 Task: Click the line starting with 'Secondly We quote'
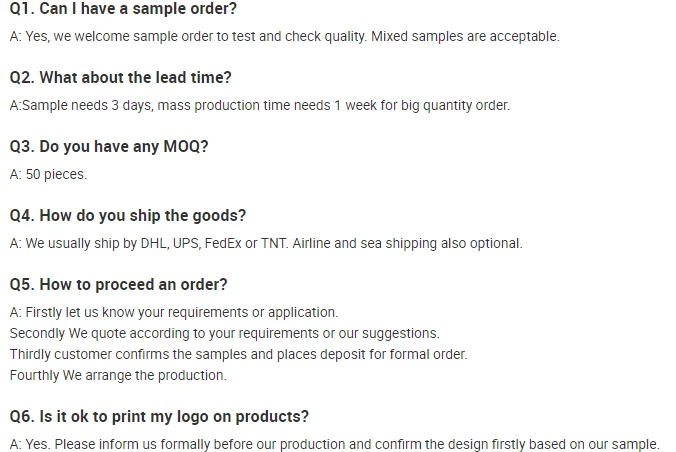point(225,333)
